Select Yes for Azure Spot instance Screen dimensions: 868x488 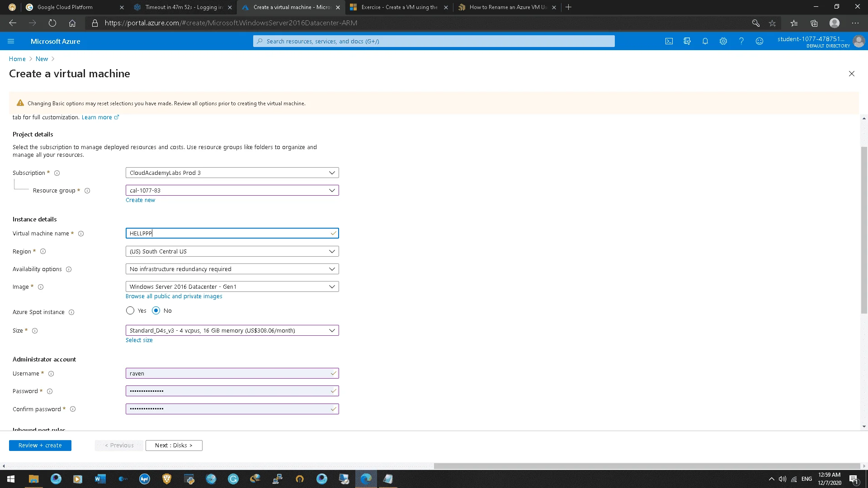pyautogui.click(x=130, y=310)
